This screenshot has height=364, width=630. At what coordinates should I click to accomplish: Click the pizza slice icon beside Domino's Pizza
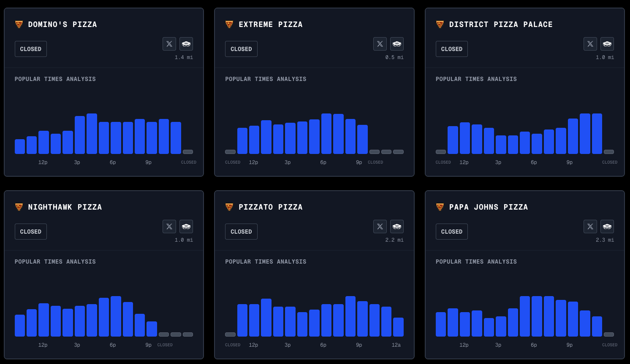[19, 24]
